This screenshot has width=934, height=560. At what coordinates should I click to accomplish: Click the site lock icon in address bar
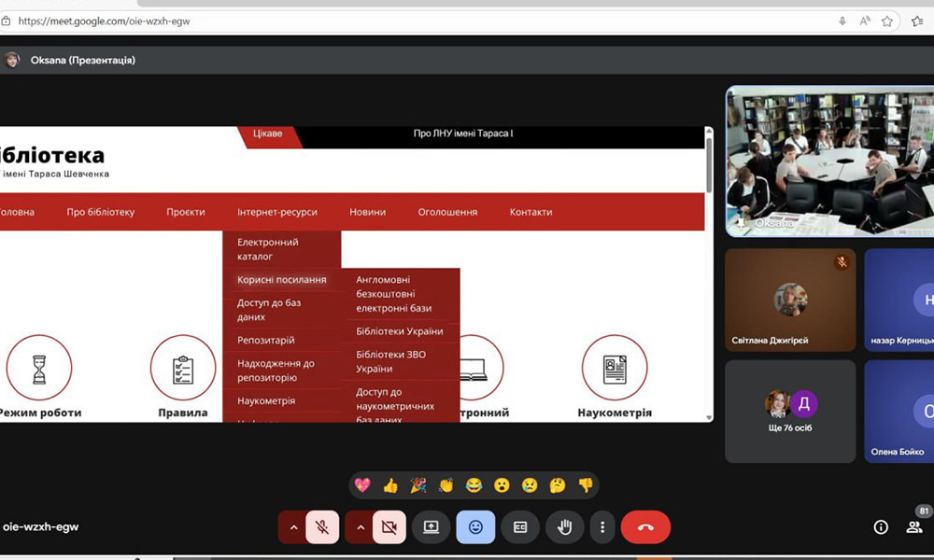coord(6,21)
